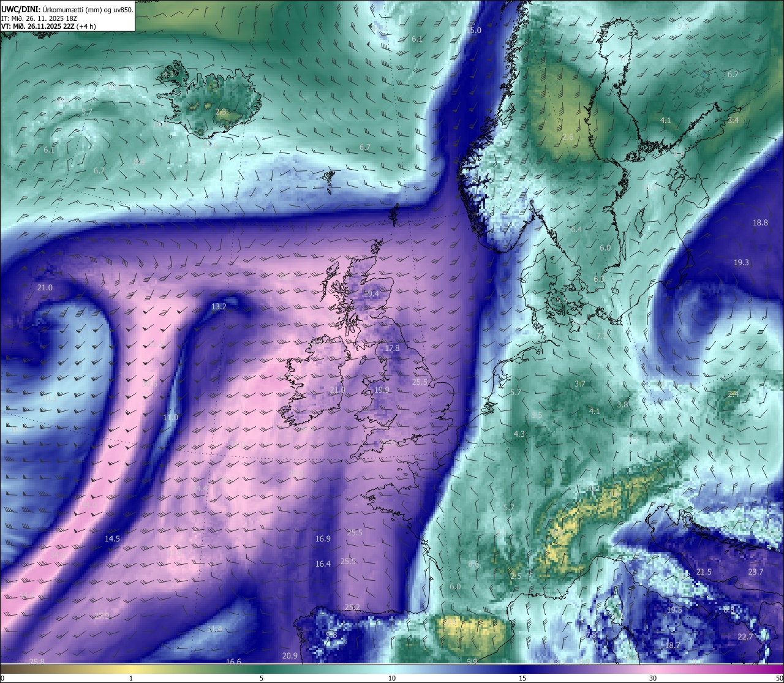Click the 19.9 value over Wales
This screenshot has height=683, width=784.
382,390
